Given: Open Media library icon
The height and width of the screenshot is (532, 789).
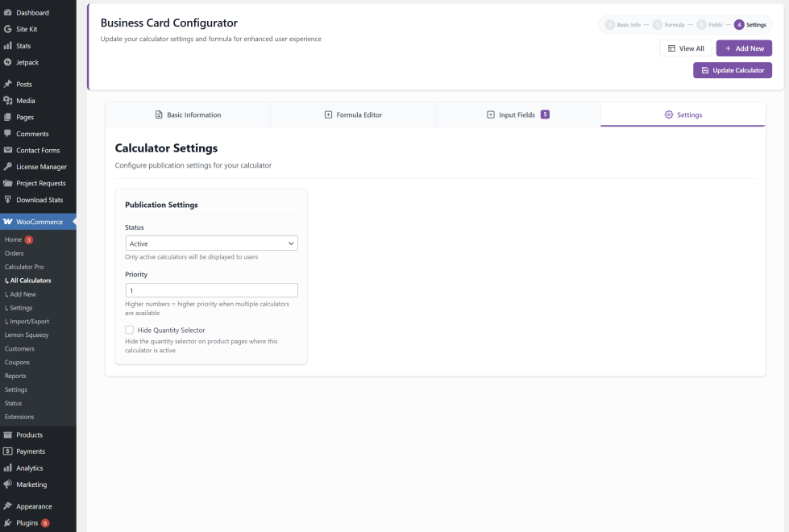Looking at the screenshot, I should click(8, 101).
